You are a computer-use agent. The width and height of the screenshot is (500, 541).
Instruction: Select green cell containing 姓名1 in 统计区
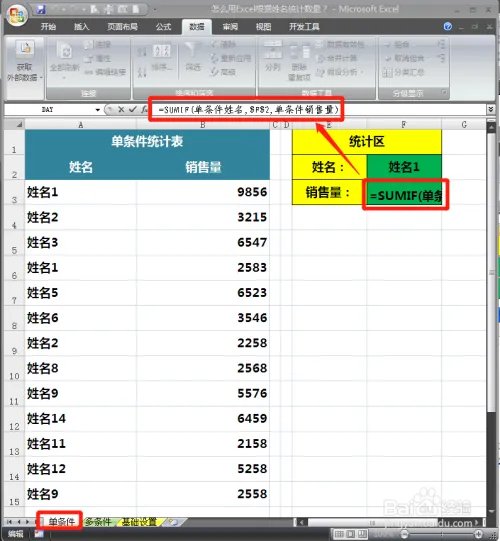[x=404, y=167]
